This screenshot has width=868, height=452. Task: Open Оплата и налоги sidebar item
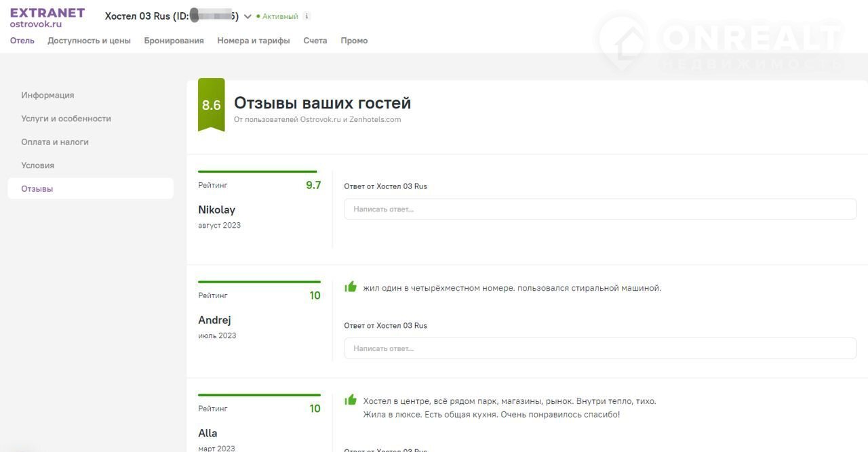click(x=55, y=142)
